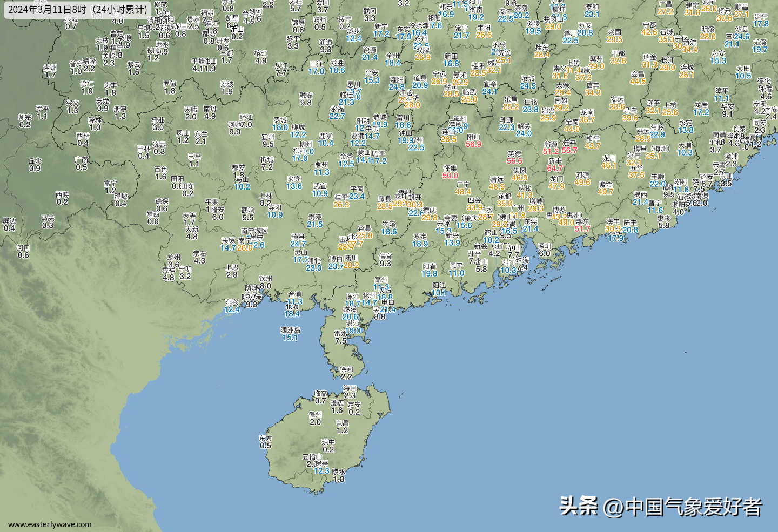This screenshot has height=532, width=778.
Task: Select the 惠来 station reading 5.8
Action: [664, 225]
